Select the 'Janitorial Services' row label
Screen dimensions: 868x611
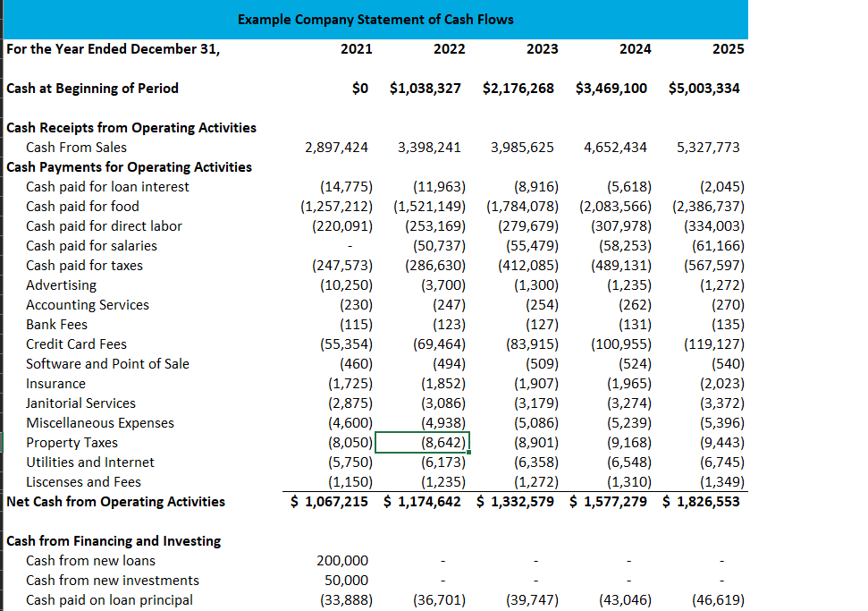point(80,403)
